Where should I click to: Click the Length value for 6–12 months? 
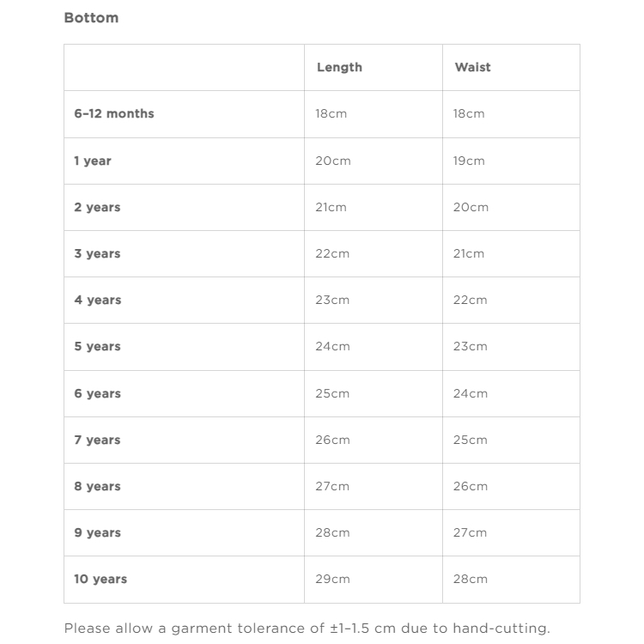331,113
